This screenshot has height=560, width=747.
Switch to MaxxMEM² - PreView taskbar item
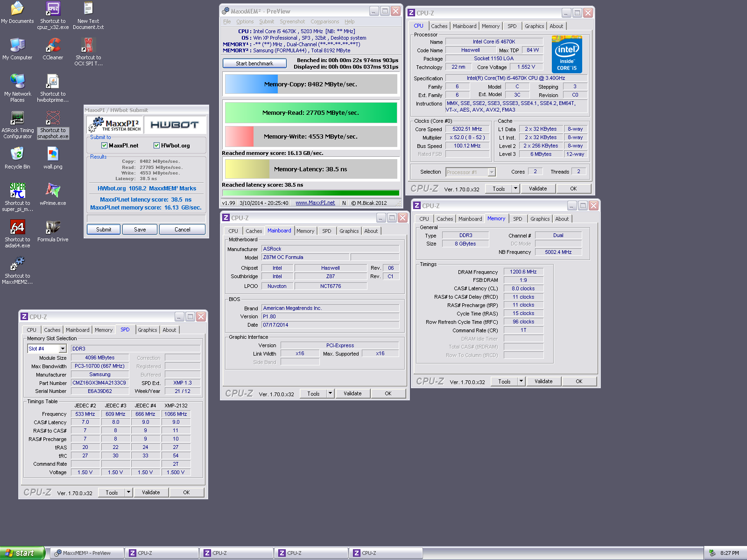tap(87, 553)
